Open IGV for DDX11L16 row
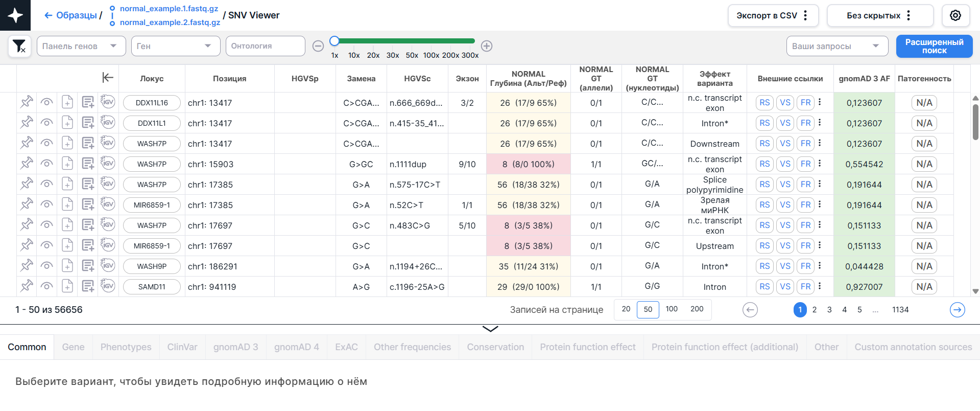 pos(108,102)
